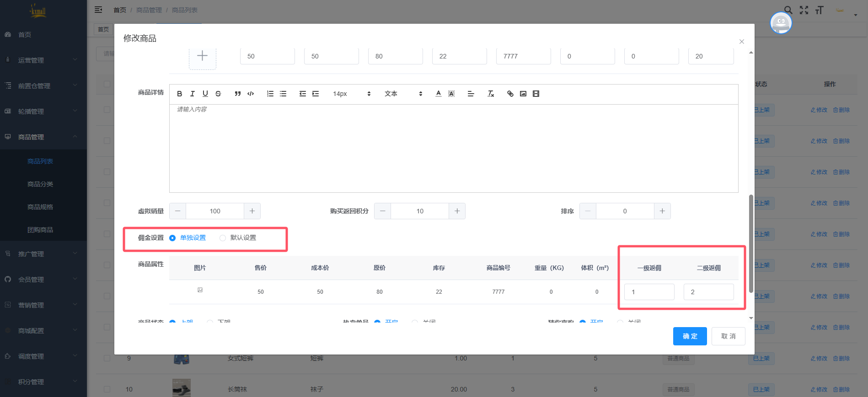Clear text formatting in the editor
The image size is (868, 397).
point(491,94)
